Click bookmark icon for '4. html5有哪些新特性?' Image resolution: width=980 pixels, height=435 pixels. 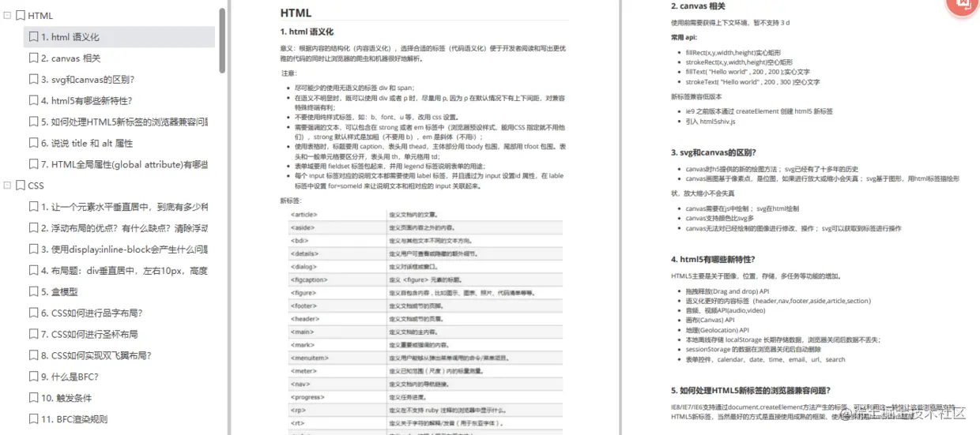33,100
